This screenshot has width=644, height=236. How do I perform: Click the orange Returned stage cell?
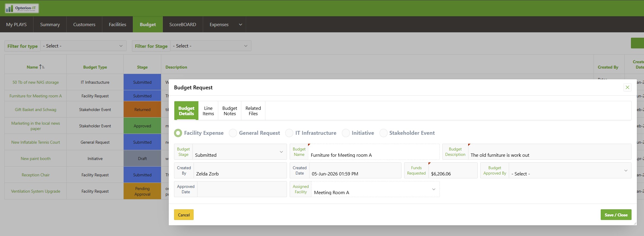tap(142, 110)
